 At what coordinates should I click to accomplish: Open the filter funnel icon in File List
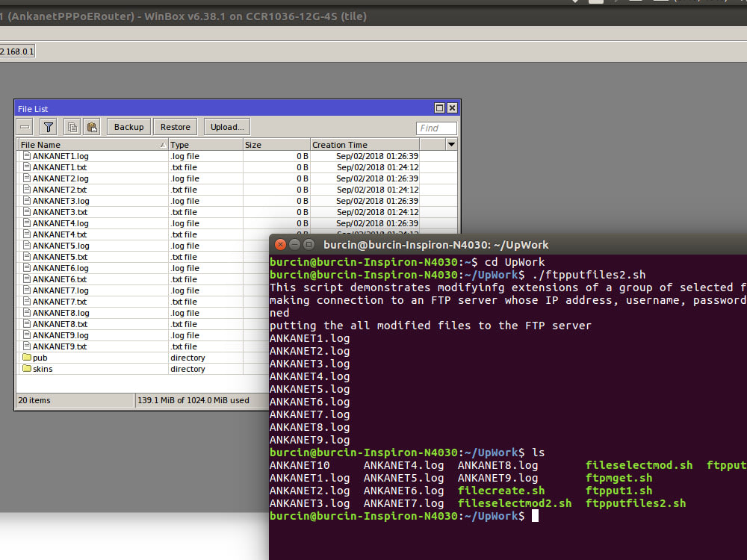(x=47, y=126)
